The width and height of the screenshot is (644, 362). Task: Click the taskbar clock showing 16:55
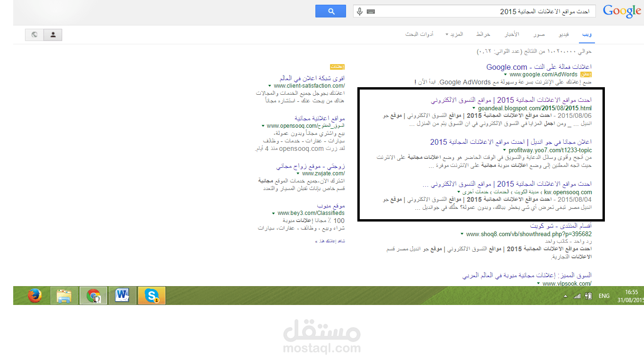pyautogui.click(x=632, y=292)
